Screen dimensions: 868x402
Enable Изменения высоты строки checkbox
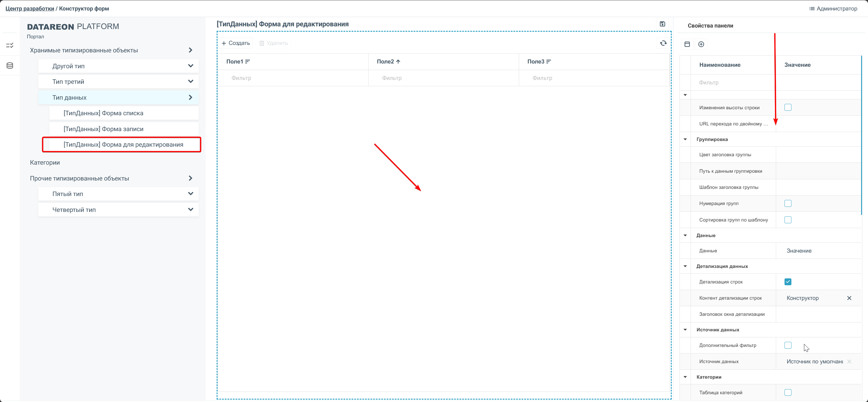788,107
